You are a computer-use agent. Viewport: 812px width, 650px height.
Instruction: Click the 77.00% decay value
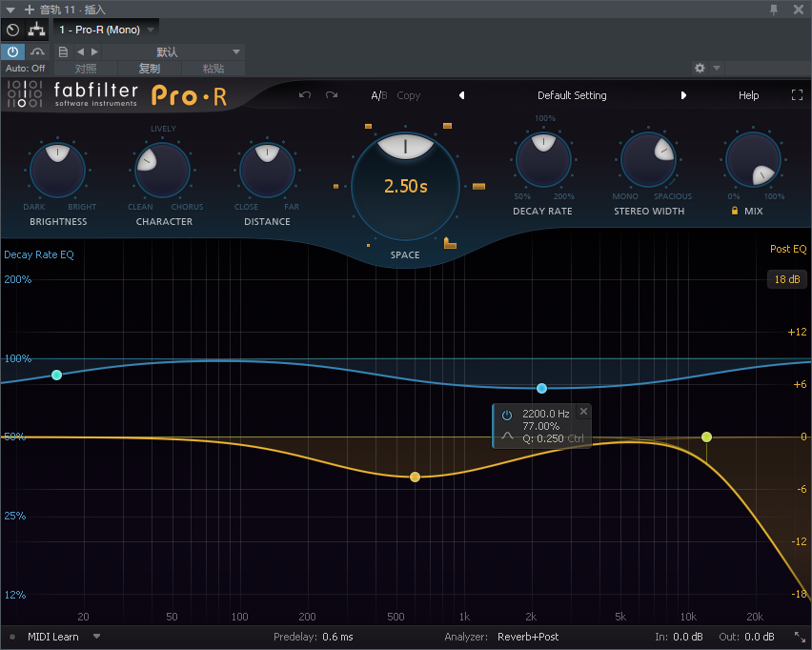pos(540,426)
